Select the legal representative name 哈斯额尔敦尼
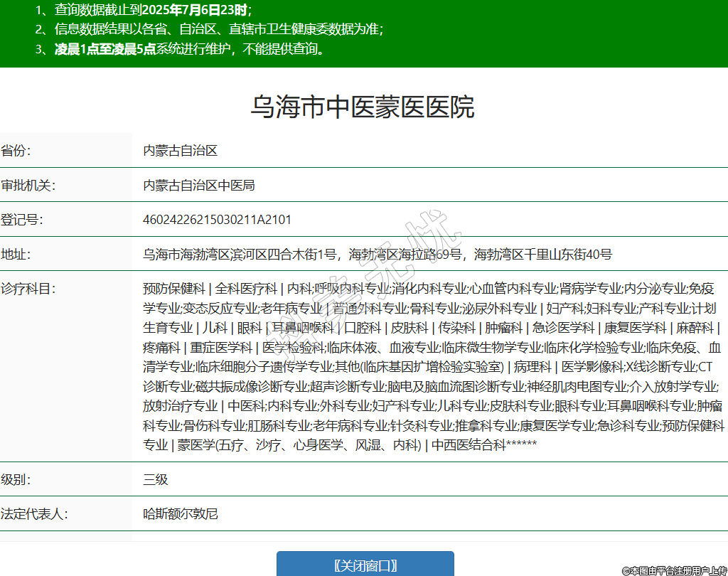Image resolution: width=728 pixels, height=576 pixels. (181, 513)
